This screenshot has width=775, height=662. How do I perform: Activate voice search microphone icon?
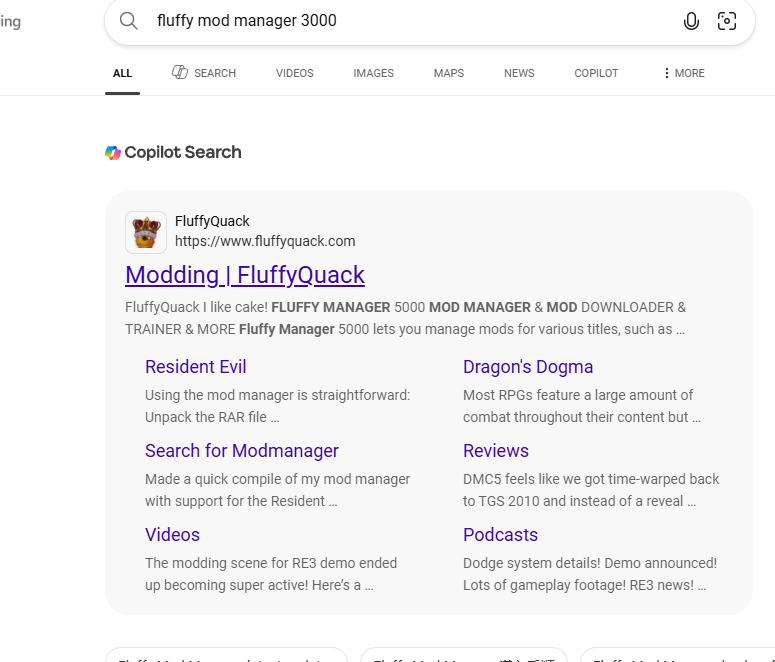691,21
